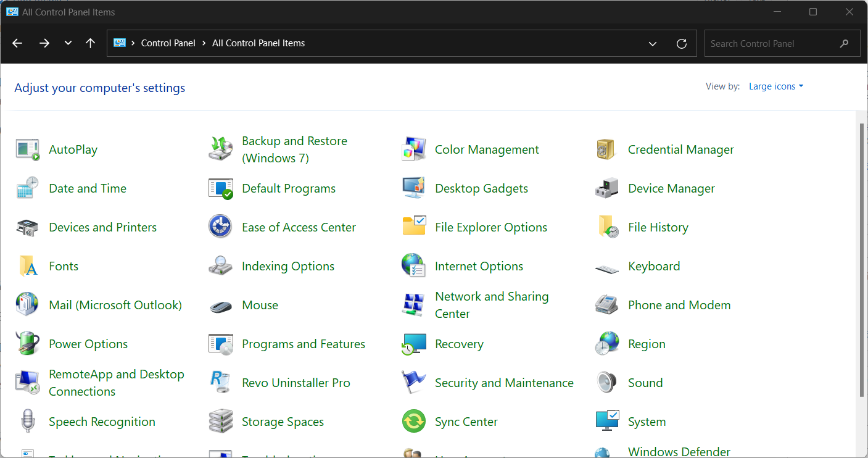The width and height of the screenshot is (868, 458).
Task: Open the Default Programs icon
Action: tap(221, 188)
